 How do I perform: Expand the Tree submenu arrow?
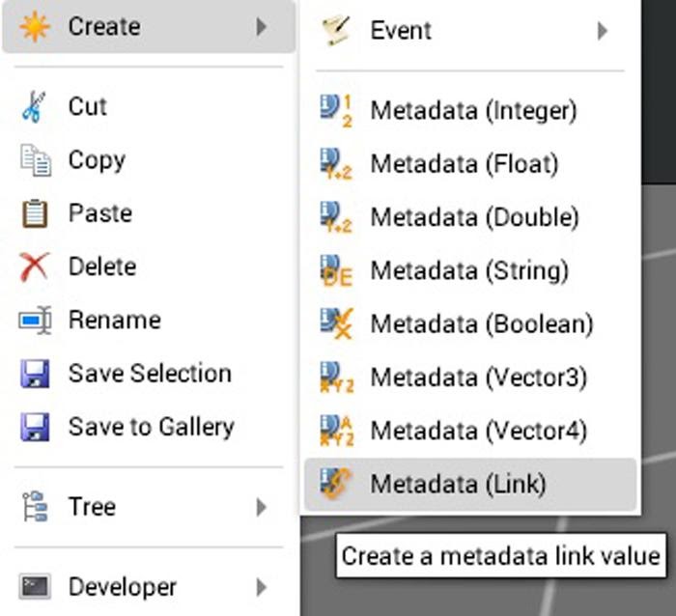click(x=261, y=507)
